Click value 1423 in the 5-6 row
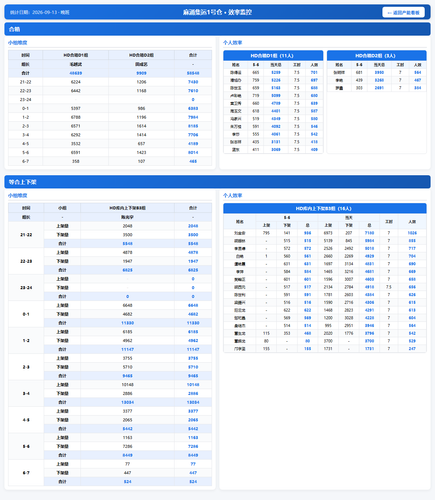 point(141,153)
